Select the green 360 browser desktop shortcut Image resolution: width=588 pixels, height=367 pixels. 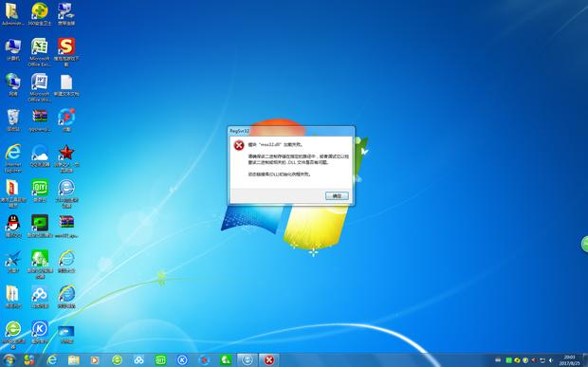click(13, 334)
